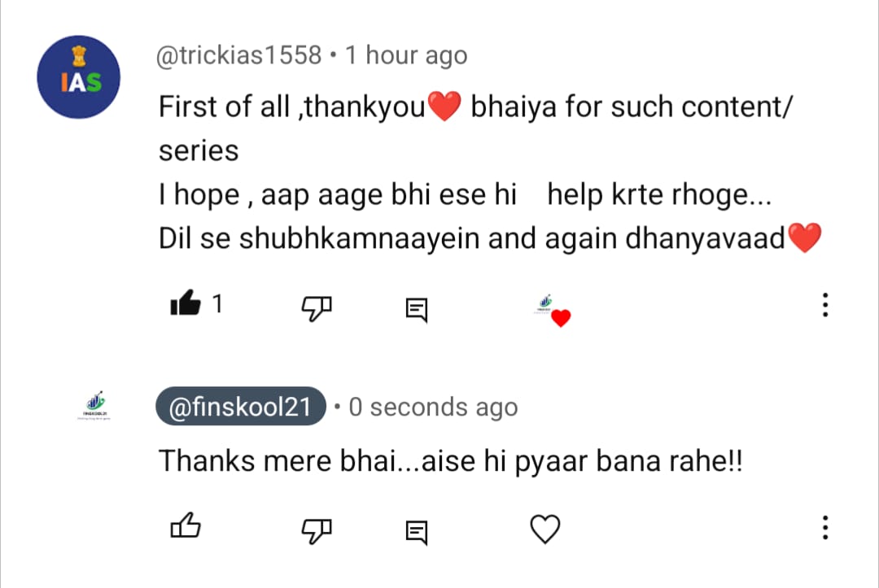
Task: Open more options for finskool21 reply
Action: click(x=824, y=528)
